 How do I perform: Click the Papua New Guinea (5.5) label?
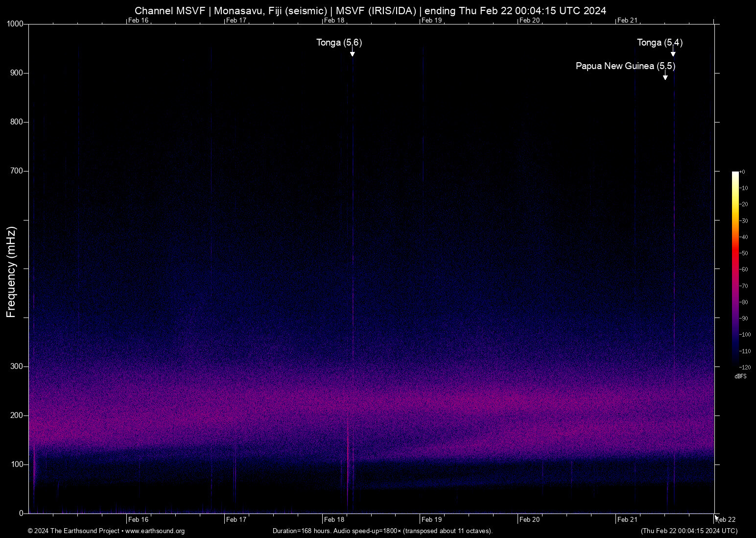(x=625, y=66)
